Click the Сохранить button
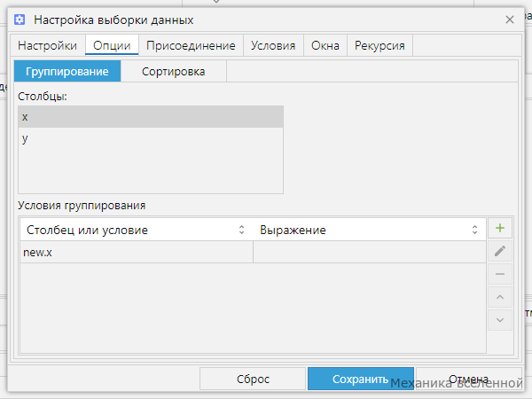Viewport: 532px width, 399px height. (x=361, y=379)
